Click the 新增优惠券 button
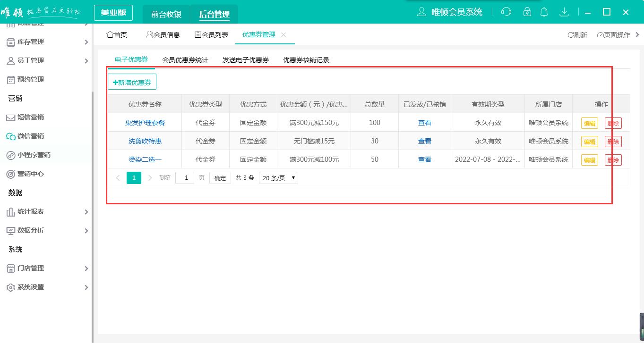Image resolution: width=644 pixels, height=343 pixels. [x=132, y=82]
